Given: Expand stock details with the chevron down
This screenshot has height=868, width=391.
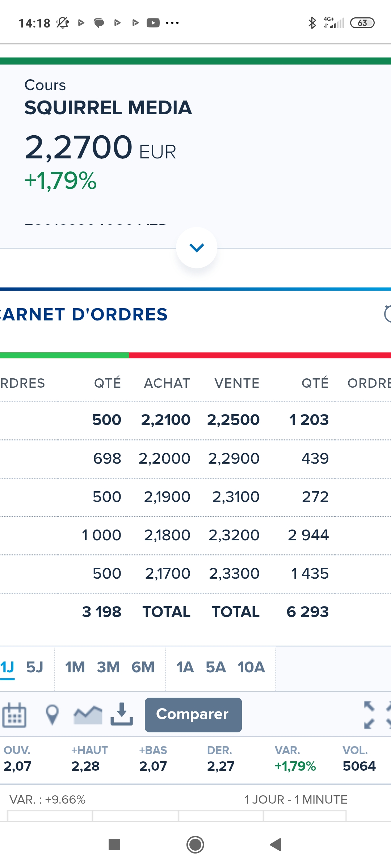Looking at the screenshot, I should (x=197, y=248).
